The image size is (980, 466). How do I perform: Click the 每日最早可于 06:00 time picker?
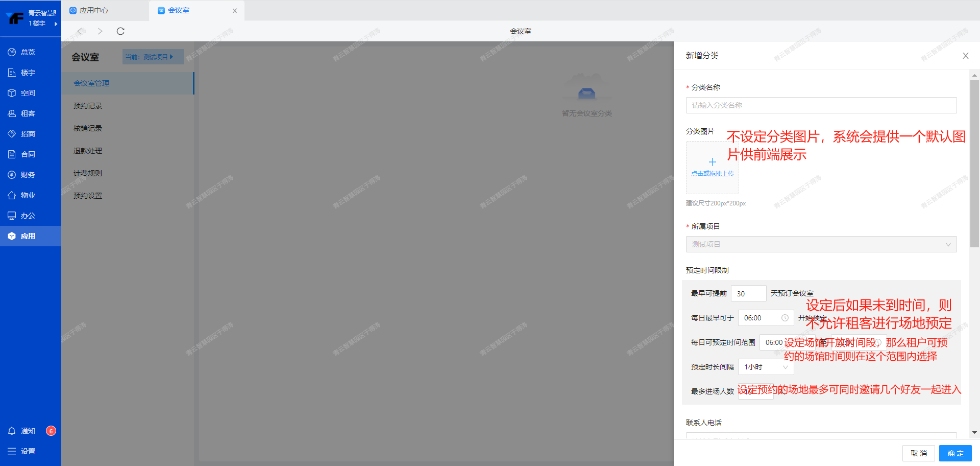point(765,318)
